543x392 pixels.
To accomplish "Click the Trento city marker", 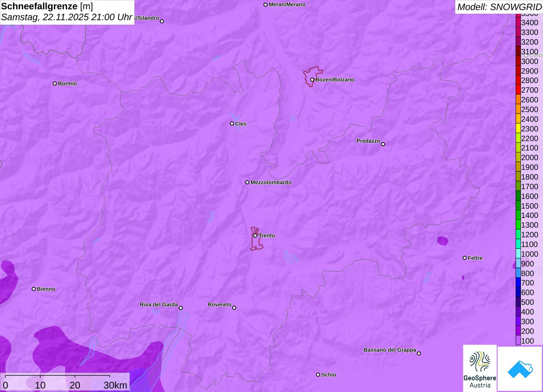I will (255, 235).
